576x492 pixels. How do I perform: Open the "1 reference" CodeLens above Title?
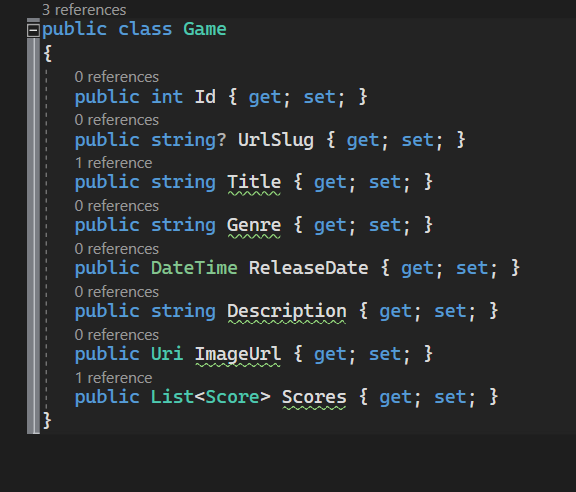(x=113, y=163)
